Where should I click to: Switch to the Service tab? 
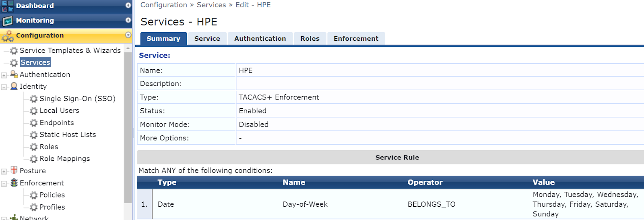point(207,39)
